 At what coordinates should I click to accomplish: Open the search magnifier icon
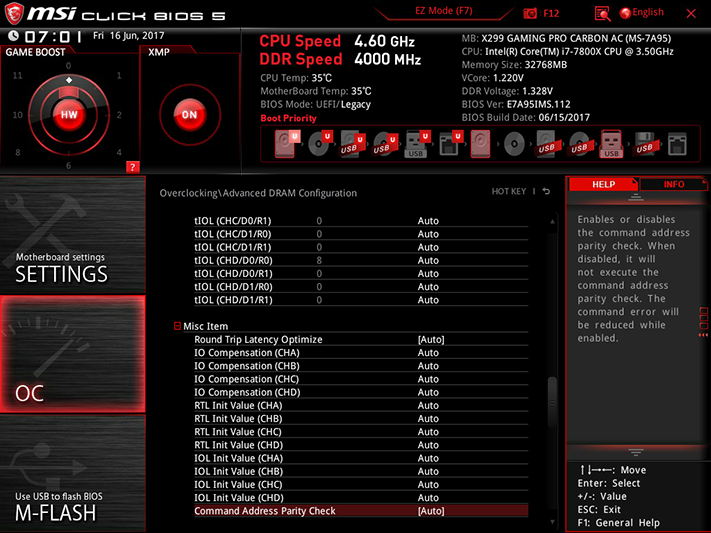coord(602,13)
